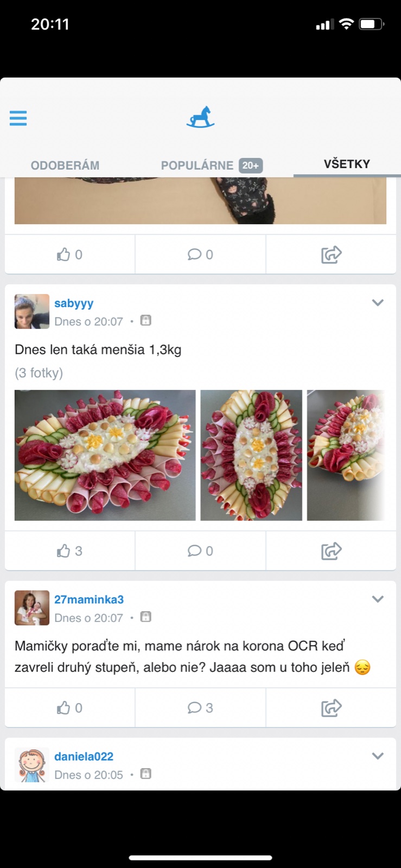The width and height of the screenshot is (401, 868).
Task: Open comments on sabyyy's post
Action: point(200,551)
